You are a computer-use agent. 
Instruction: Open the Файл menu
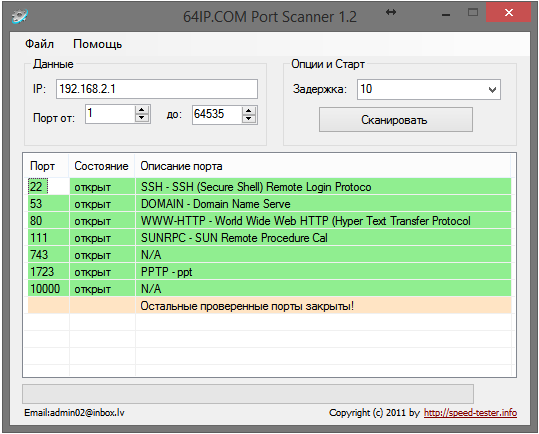40,44
